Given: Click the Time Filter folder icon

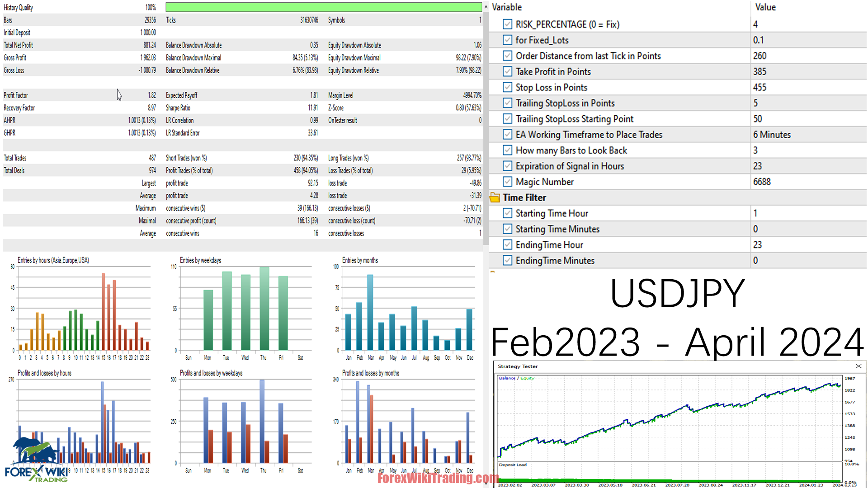Looking at the screenshot, I should click(x=495, y=197).
